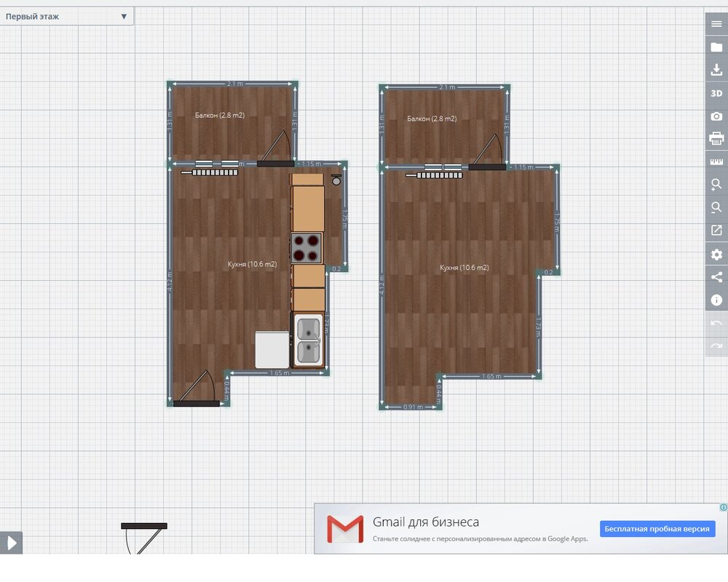The image size is (728, 582).
Task: Click the download icon in the sidebar
Action: pos(716,70)
